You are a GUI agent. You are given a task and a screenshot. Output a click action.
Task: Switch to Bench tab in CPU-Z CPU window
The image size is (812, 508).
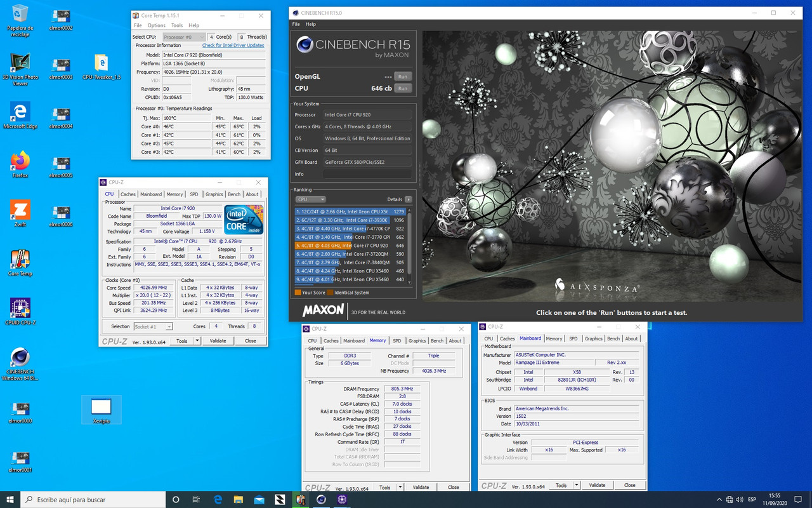click(x=234, y=194)
